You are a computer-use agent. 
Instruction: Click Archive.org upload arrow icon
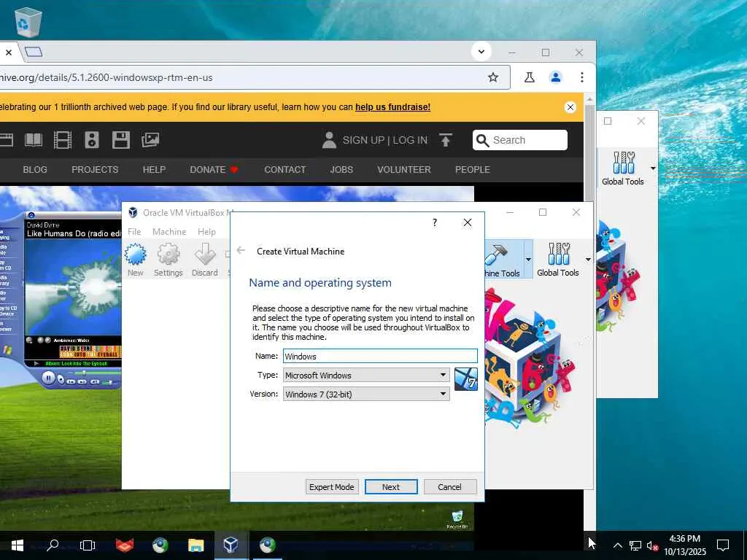(x=446, y=140)
